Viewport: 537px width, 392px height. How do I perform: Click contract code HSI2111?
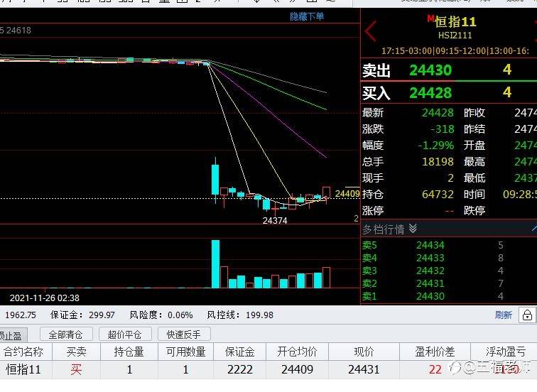455,36
